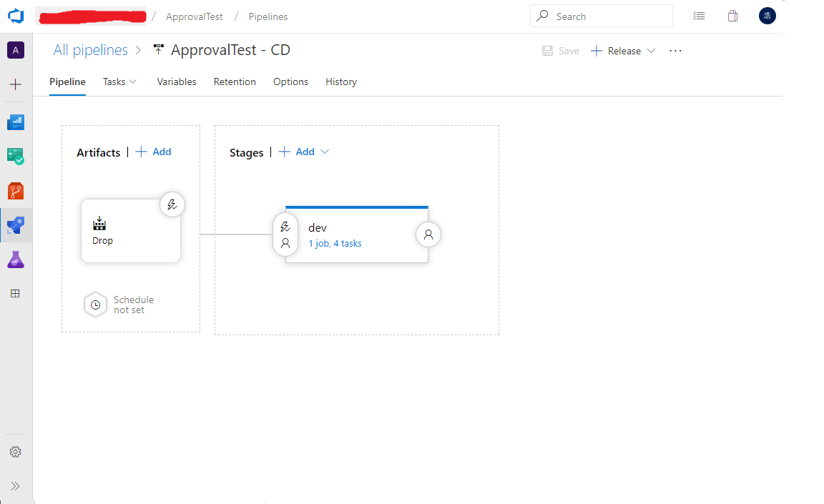Screen dimensions: 824x504
Task: Open dev stage pre-deployment conditions
Action: pyautogui.click(x=285, y=234)
